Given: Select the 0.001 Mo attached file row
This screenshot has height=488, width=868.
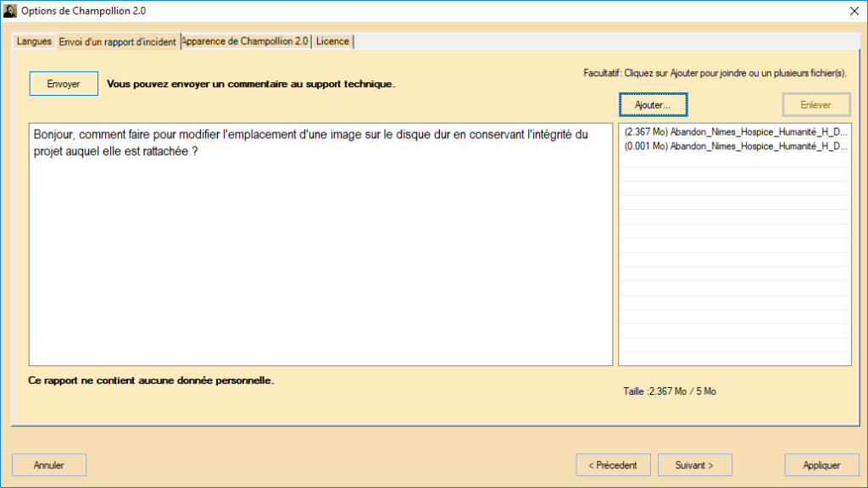Looking at the screenshot, I should (x=735, y=146).
